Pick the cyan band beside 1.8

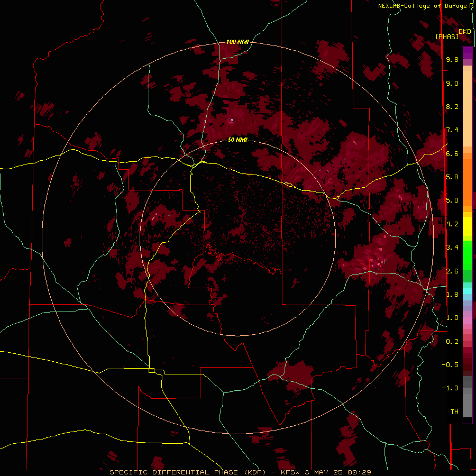coord(467,291)
